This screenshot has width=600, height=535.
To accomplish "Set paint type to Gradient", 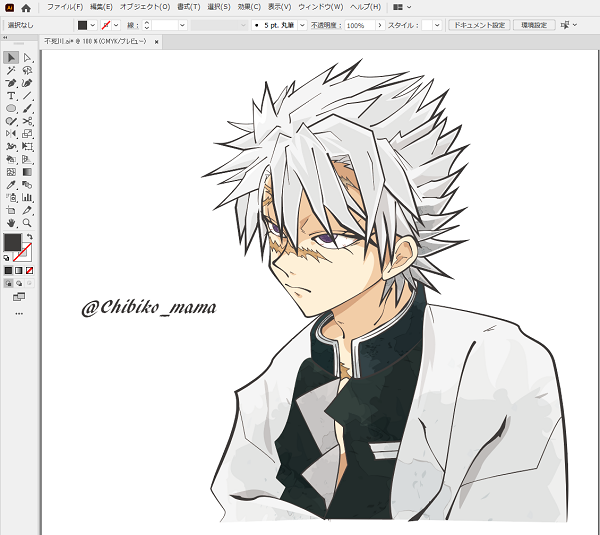I will [x=19, y=271].
